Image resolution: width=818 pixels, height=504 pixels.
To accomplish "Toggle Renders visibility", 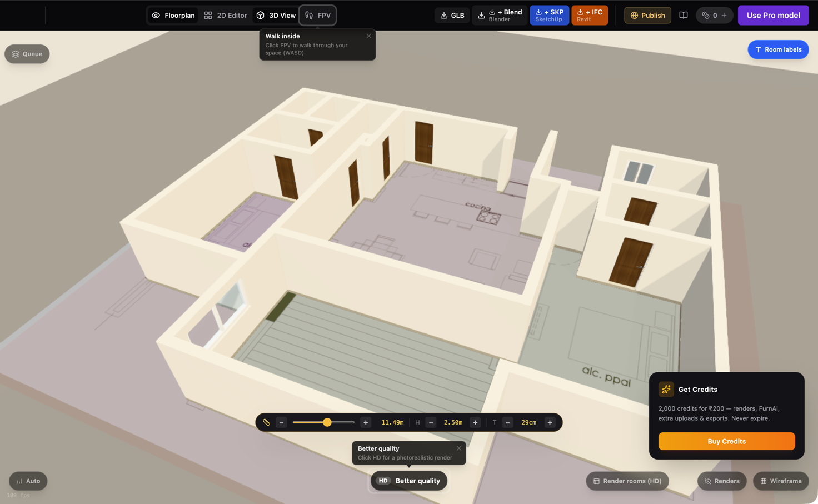I will pos(722,481).
